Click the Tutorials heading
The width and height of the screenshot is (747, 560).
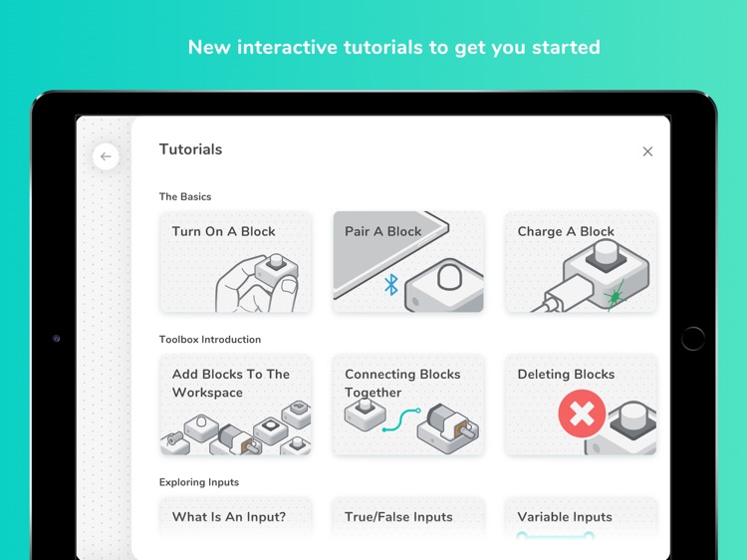(x=190, y=149)
